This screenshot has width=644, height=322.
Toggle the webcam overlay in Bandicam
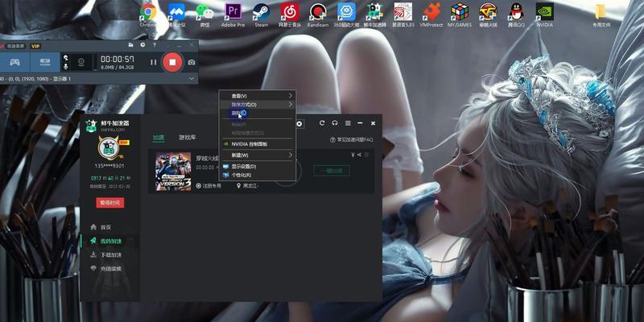pos(81,63)
